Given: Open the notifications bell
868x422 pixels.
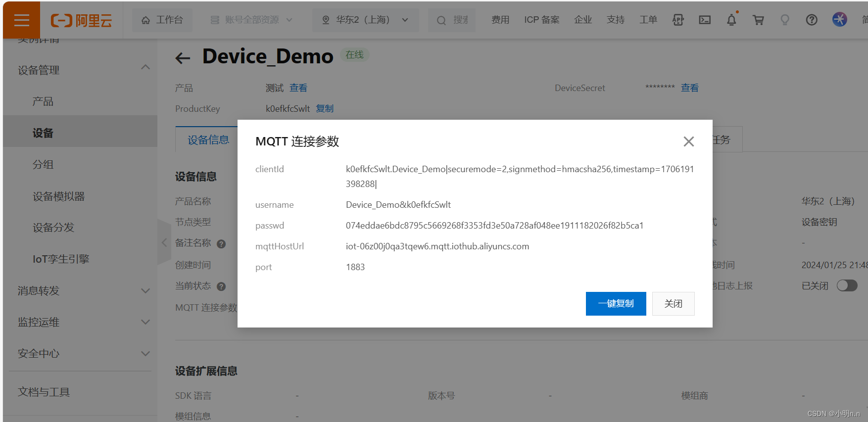Looking at the screenshot, I should click(731, 20).
